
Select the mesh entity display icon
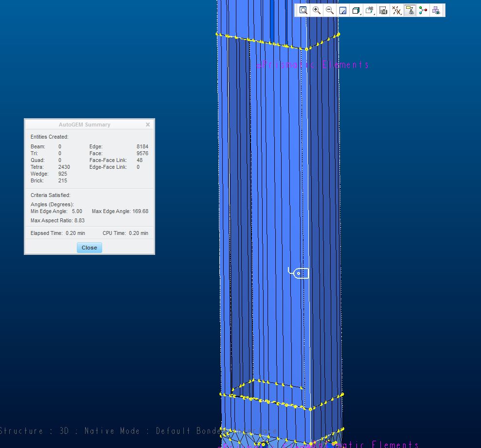point(436,10)
